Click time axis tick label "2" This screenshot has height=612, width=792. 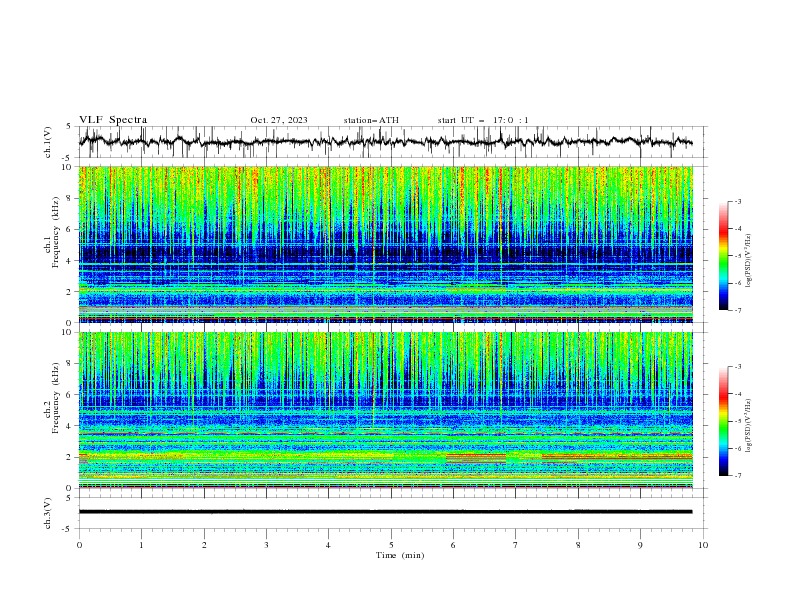click(204, 545)
